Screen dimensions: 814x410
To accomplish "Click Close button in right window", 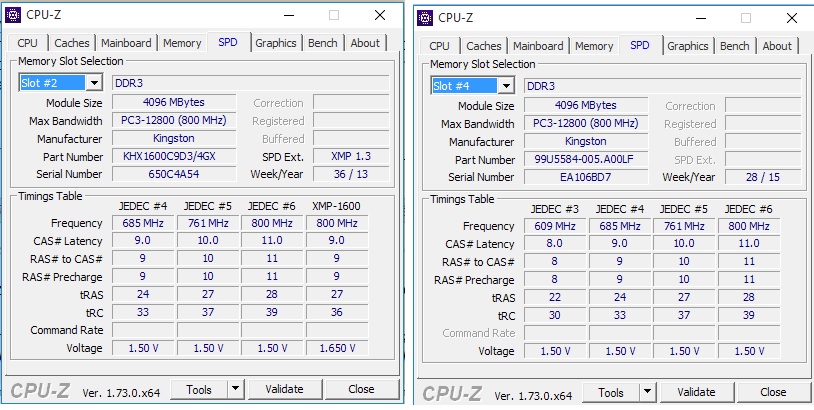I will [774, 392].
